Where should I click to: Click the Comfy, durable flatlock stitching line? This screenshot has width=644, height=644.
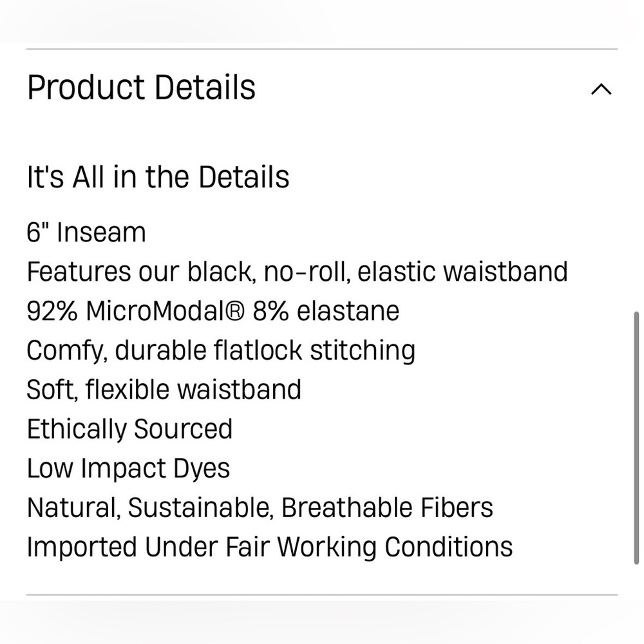[x=221, y=351]
